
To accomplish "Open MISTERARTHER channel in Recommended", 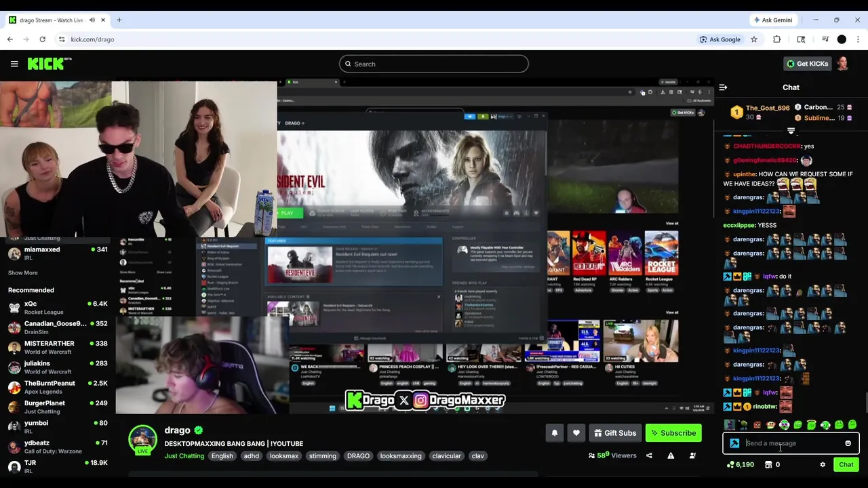I will 58,348.
